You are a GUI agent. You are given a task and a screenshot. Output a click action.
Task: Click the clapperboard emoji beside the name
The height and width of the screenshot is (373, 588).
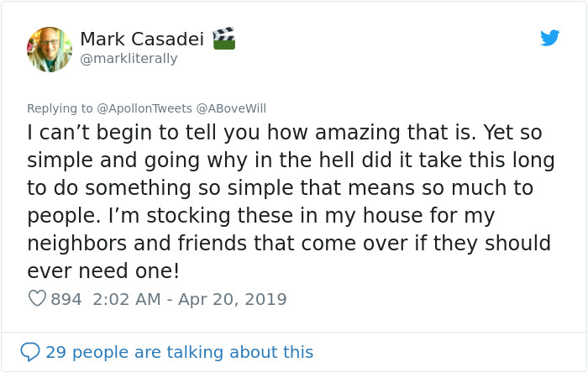(x=223, y=38)
